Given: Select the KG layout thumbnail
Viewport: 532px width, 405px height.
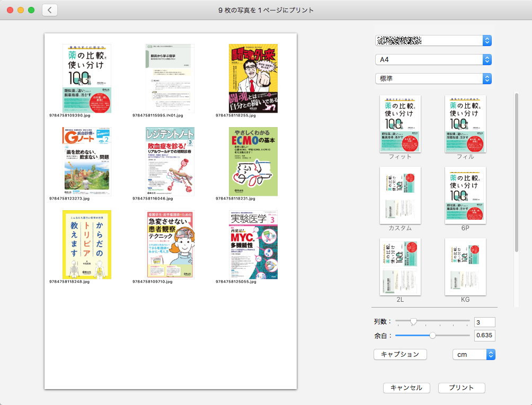Looking at the screenshot, I should [x=465, y=266].
